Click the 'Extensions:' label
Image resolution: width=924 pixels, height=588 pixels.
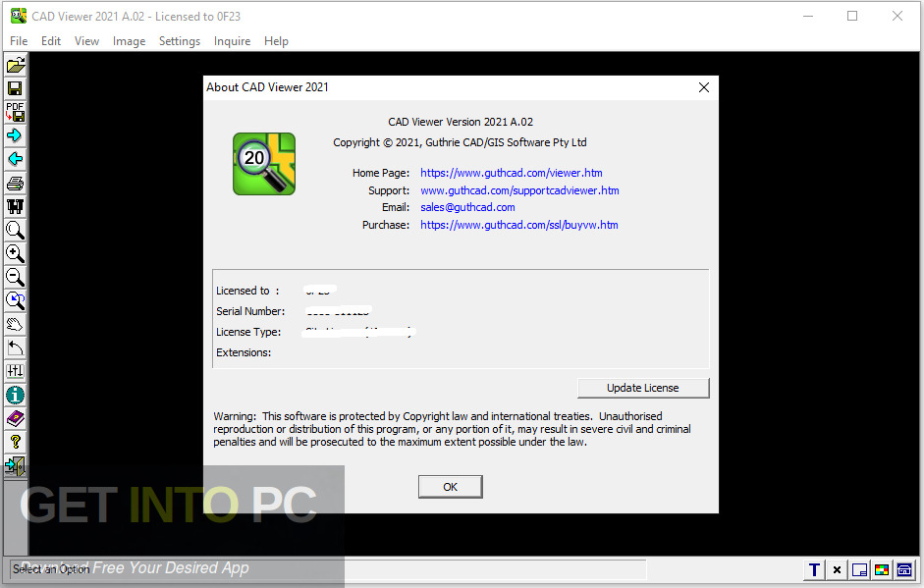click(244, 352)
